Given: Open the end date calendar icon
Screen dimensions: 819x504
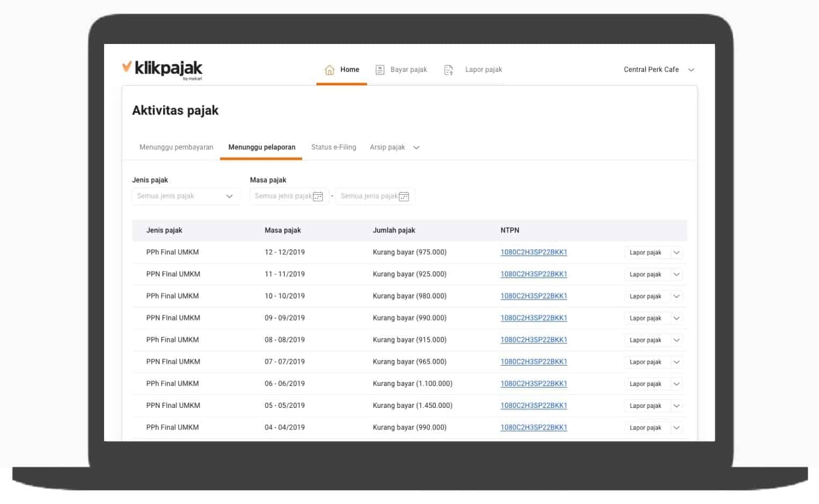Looking at the screenshot, I should click(x=404, y=196).
